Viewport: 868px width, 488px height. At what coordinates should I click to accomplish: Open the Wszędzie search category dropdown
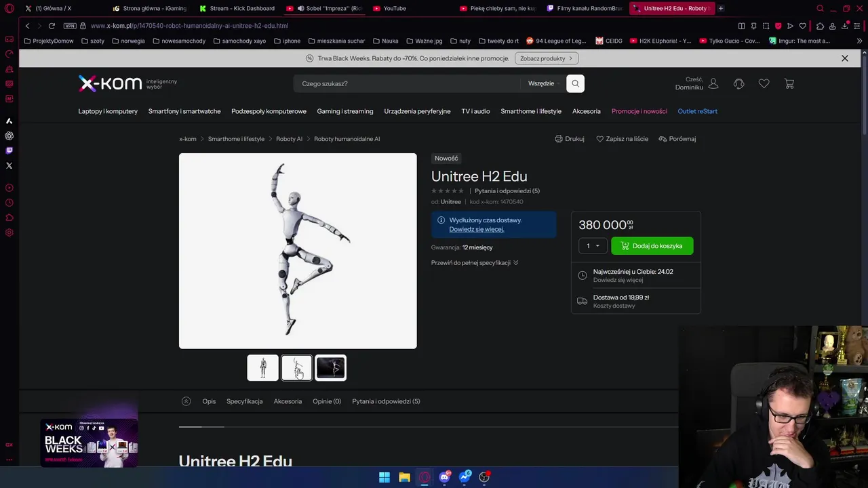tap(545, 83)
